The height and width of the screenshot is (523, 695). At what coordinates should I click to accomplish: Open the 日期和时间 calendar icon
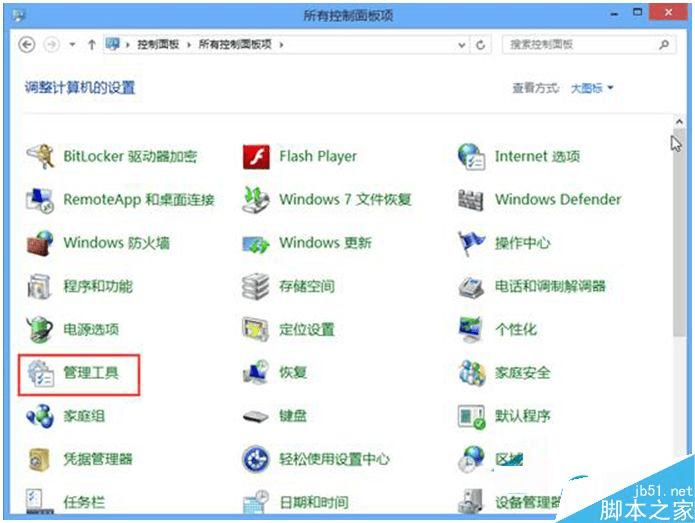(x=256, y=502)
